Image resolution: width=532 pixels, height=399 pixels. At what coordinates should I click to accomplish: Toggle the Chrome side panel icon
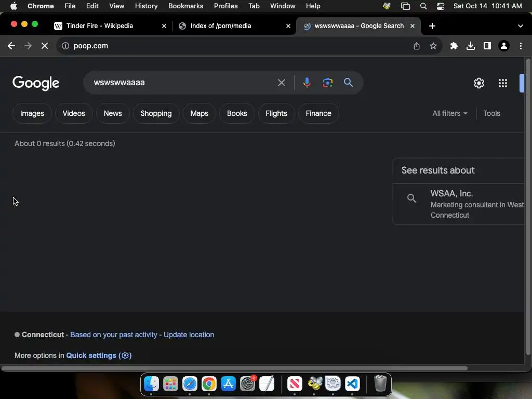(487, 46)
